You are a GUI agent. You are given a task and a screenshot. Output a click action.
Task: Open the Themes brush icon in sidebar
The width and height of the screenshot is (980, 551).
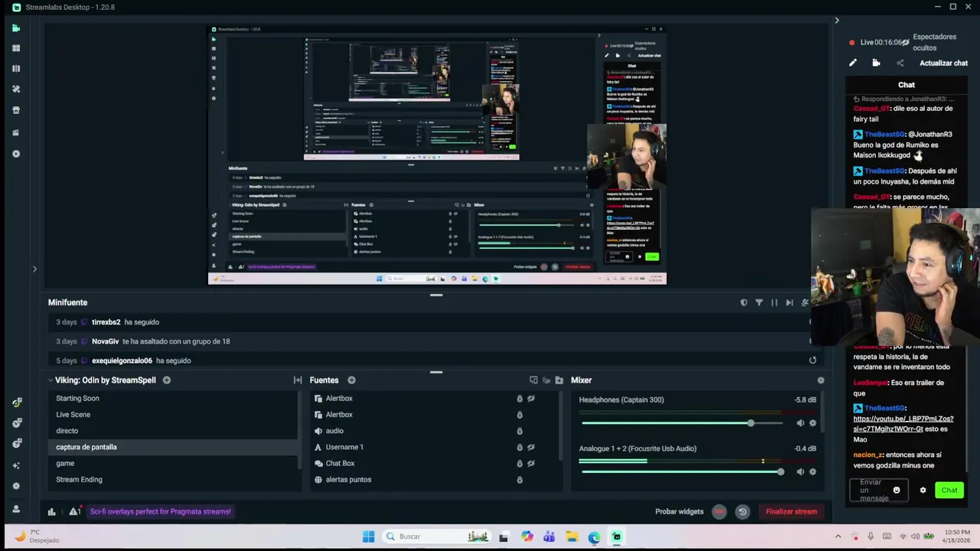(16, 89)
